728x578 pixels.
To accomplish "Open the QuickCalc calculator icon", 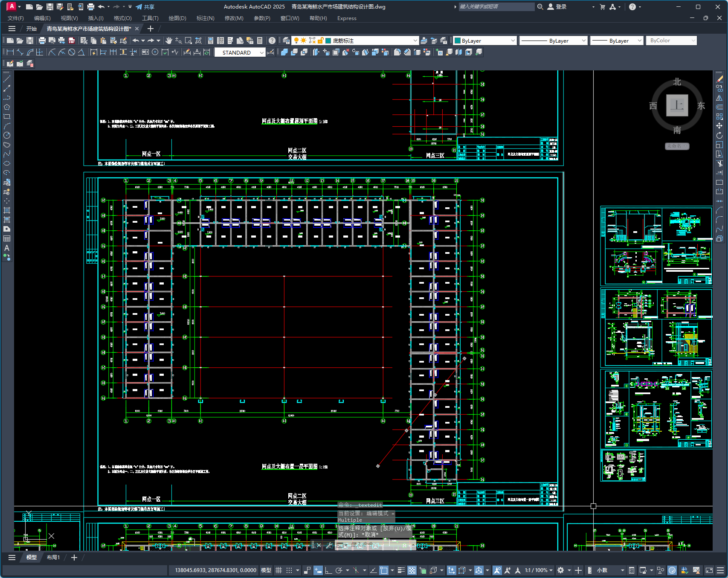I will [x=260, y=41].
